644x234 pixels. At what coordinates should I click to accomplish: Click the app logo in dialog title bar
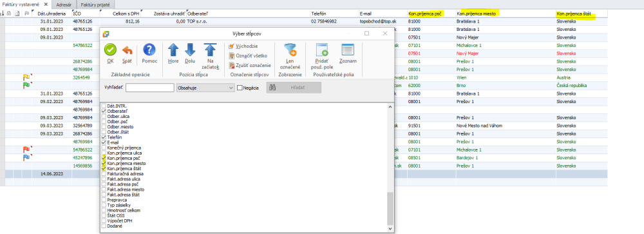coord(106,34)
